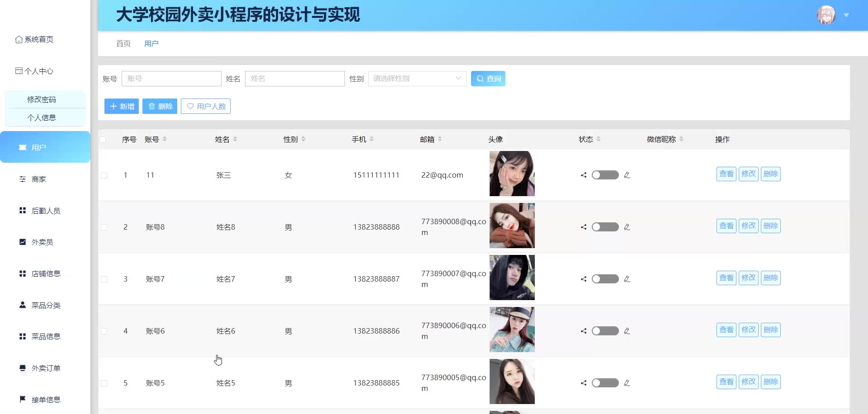
Task: Click the 新增 add button
Action: pyautogui.click(x=122, y=106)
